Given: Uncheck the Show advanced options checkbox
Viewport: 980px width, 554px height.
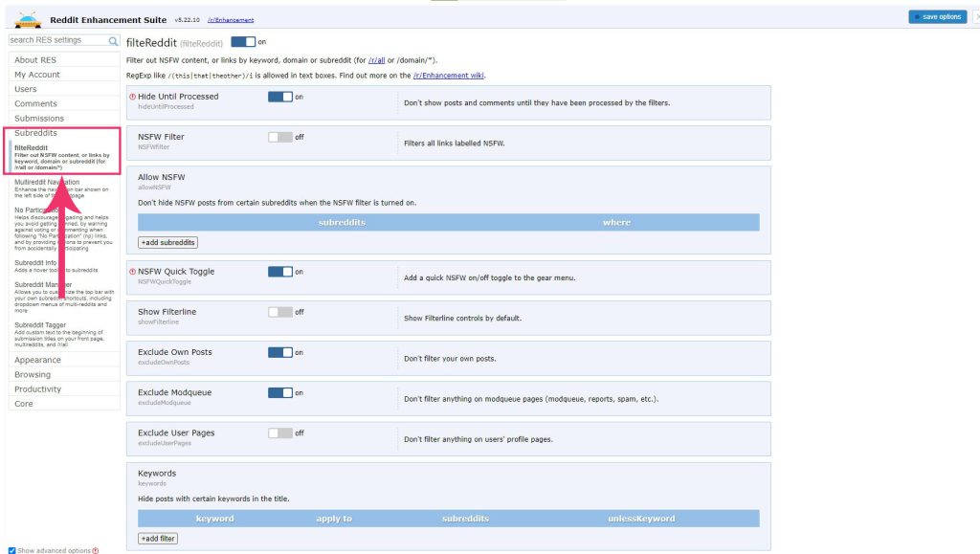Looking at the screenshot, I should click(x=11, y=550).
